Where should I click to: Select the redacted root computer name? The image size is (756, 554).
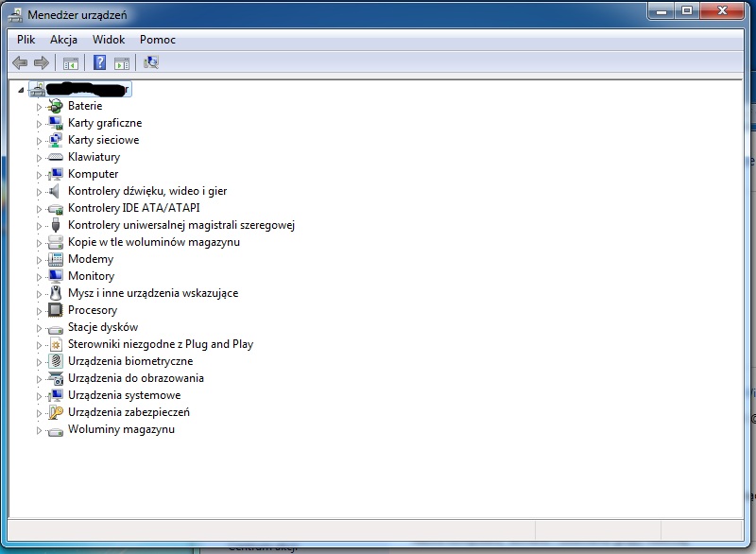click(88, 89)
